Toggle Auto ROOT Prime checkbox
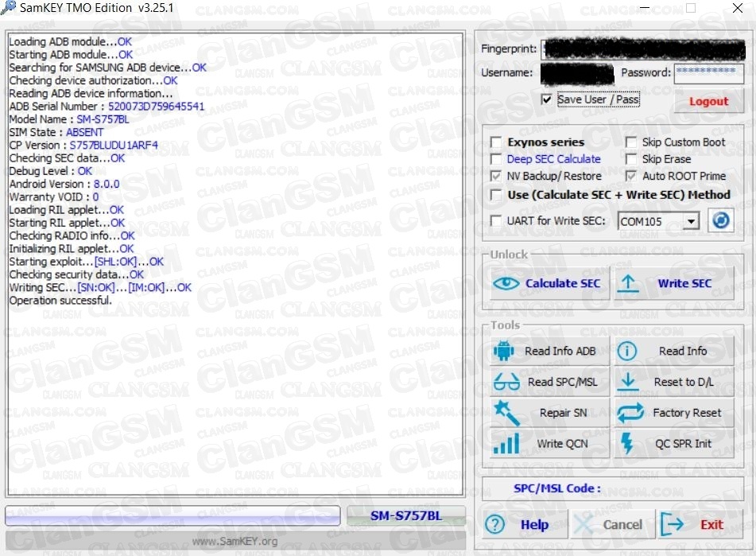This screenshot has height=556, width=756. click(630, 176)
